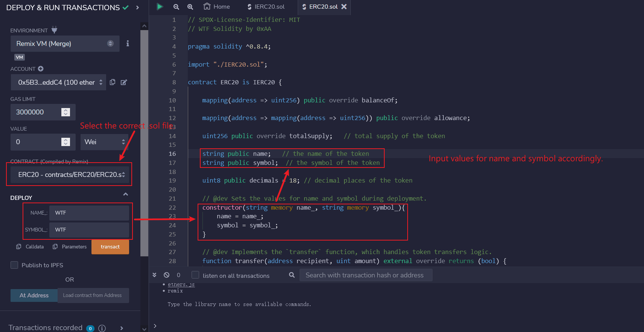Enable the Publish to IPFS checkbox
Screen dimensions: 644x332
point(14,265)
